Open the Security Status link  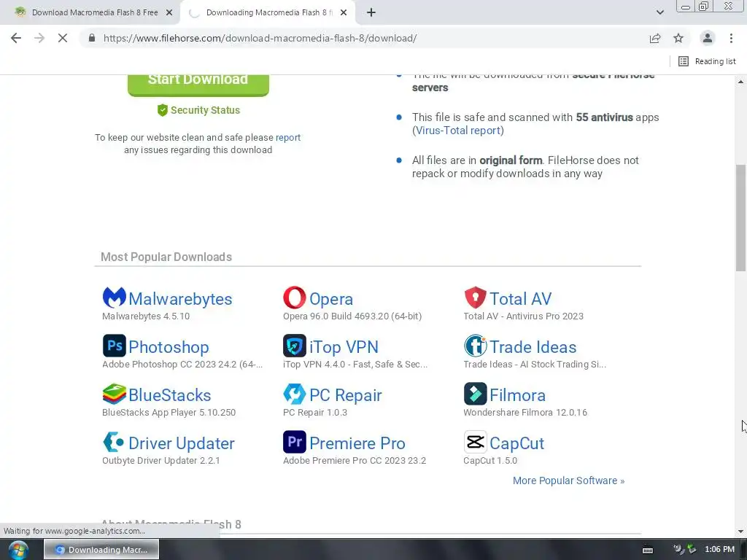pos(205,110)
